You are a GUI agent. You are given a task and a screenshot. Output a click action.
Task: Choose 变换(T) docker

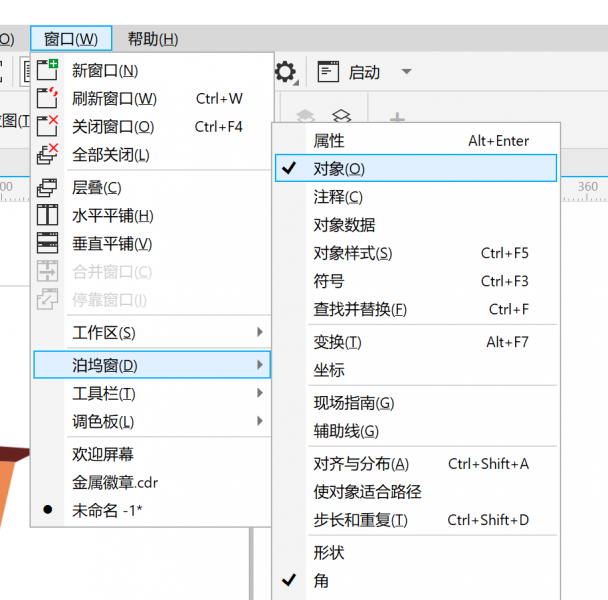coord(416,342)
